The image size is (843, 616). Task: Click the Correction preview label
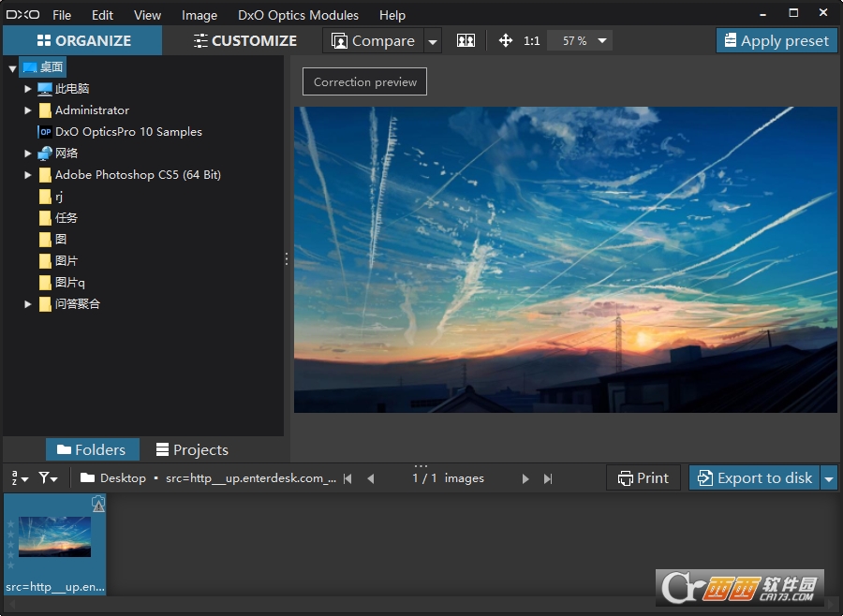365,81
